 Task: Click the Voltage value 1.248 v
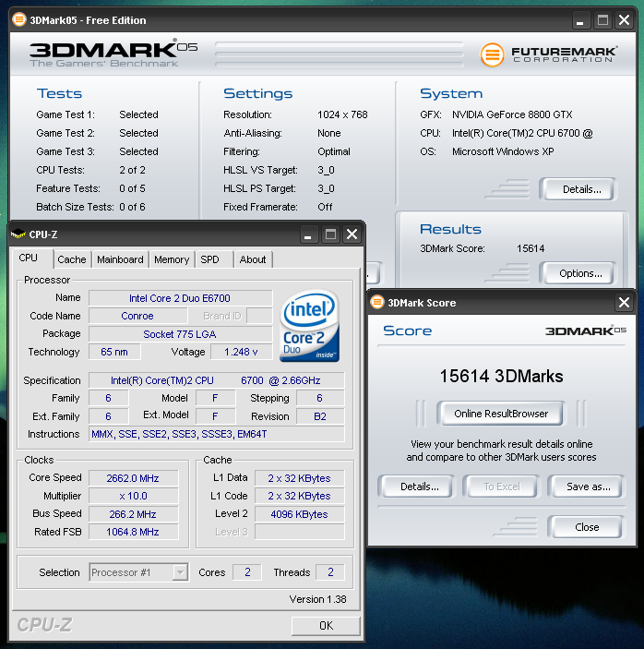coord(241,352)
